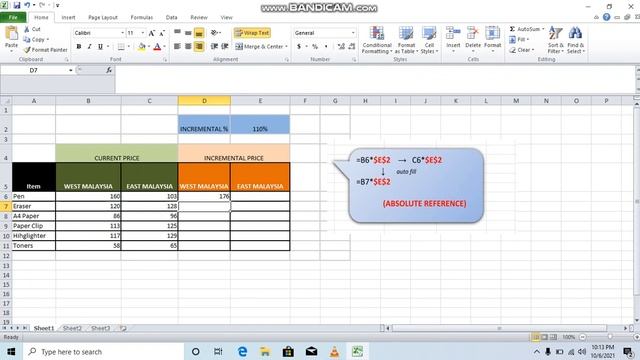
Task: Toggle Wrap Text
Action: 252,33
